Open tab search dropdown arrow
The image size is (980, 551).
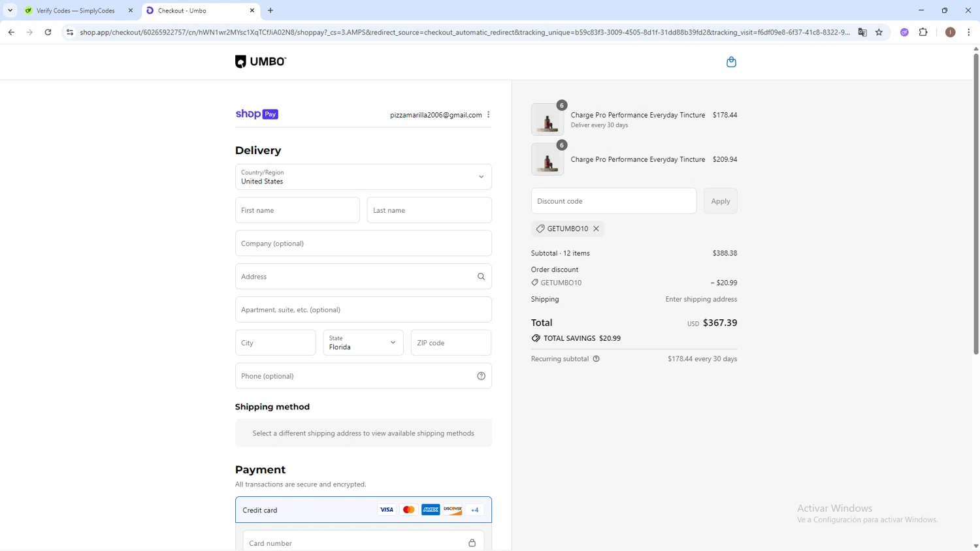10,10
